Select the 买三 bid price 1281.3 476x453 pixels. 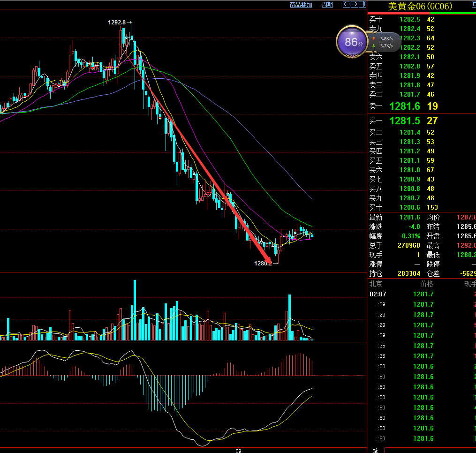click(x=410, y=142)
